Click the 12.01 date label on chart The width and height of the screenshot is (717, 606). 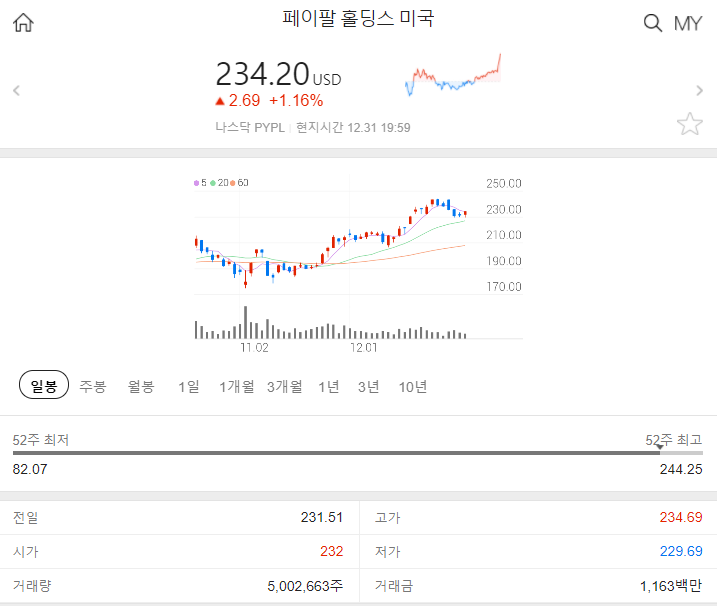click(x=364, y=348)
